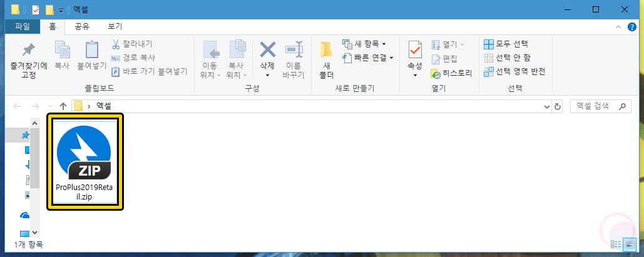Viewport: 644px width, 257px height.
Task: Maximize the 엑셀 window
Action: 596,9
